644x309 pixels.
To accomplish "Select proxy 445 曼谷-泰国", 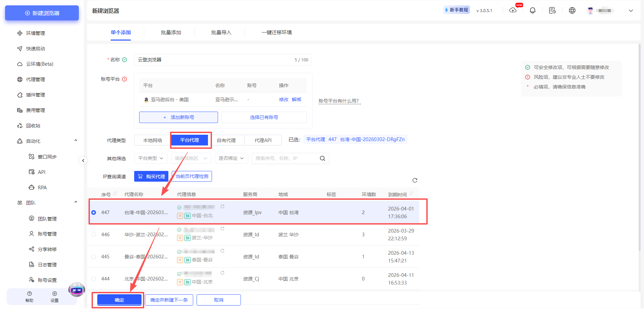I will [94, 256].
